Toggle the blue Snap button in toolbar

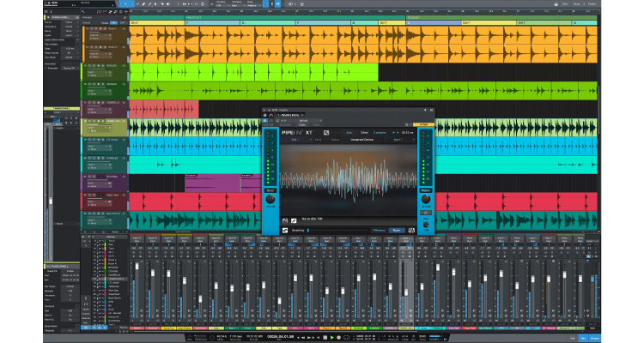pos(265,3)
